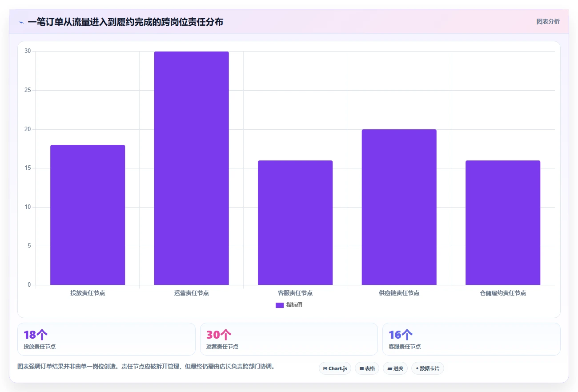
Task: Click the y-axis value 15
Action: tap(28, 168)
